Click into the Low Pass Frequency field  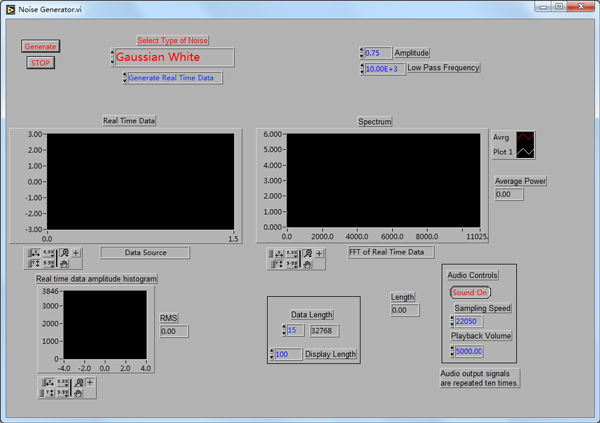click(x=385, y=69)
